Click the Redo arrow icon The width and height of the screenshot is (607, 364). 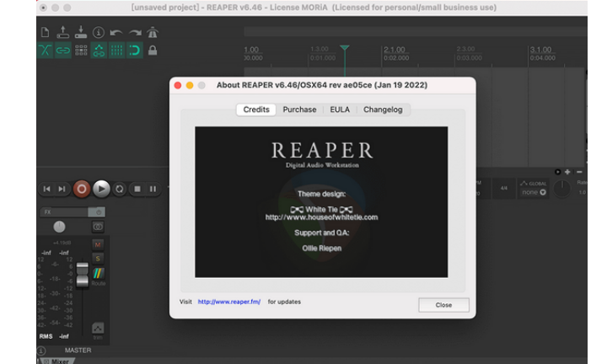click(135, 33)
